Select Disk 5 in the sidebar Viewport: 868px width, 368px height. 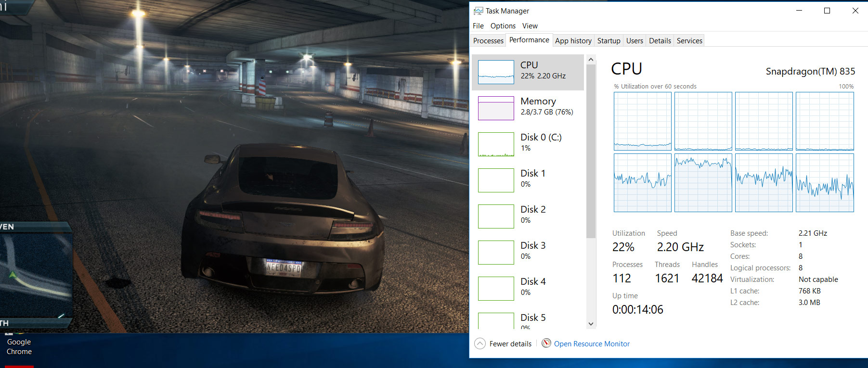pos(528,318)
